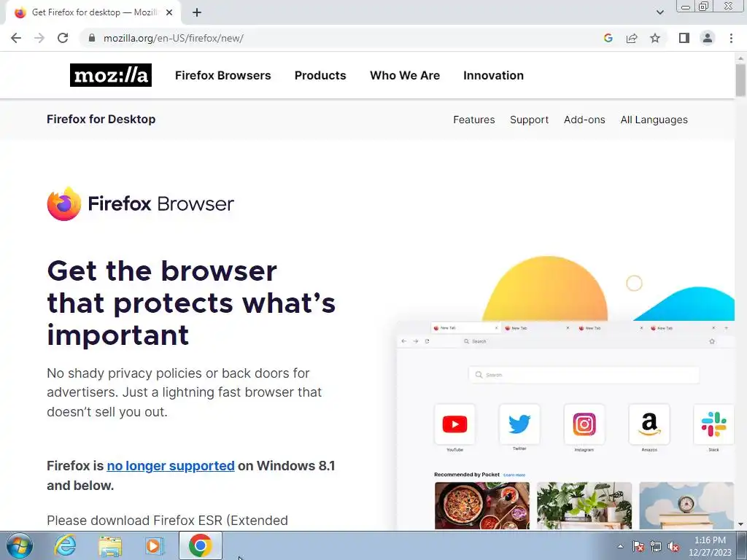Launch Internet Explorer from taskbar
The width and height of the screenshot is (747, 560).
click(65, 545)
